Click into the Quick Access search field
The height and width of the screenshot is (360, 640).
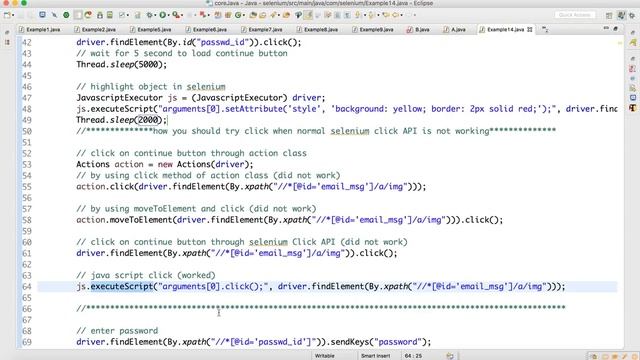pos(575,15)
